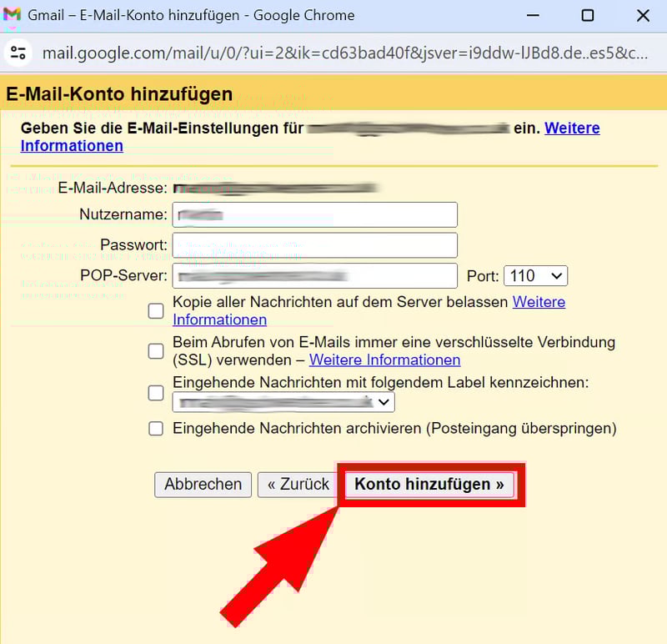The width and height of the screenshot is (667, 644).
Task: Click the POP-Server text field
Action: tap(315, 276)
